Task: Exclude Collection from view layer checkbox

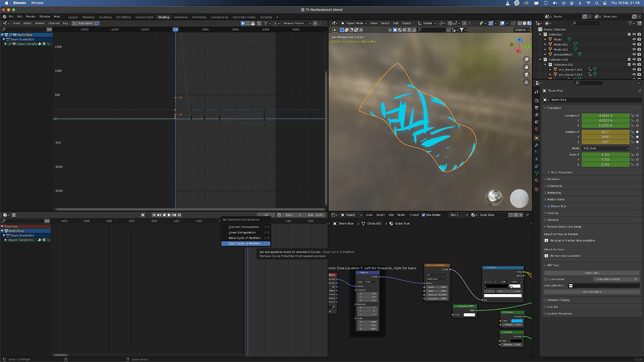Action: [x=629, y=35]
